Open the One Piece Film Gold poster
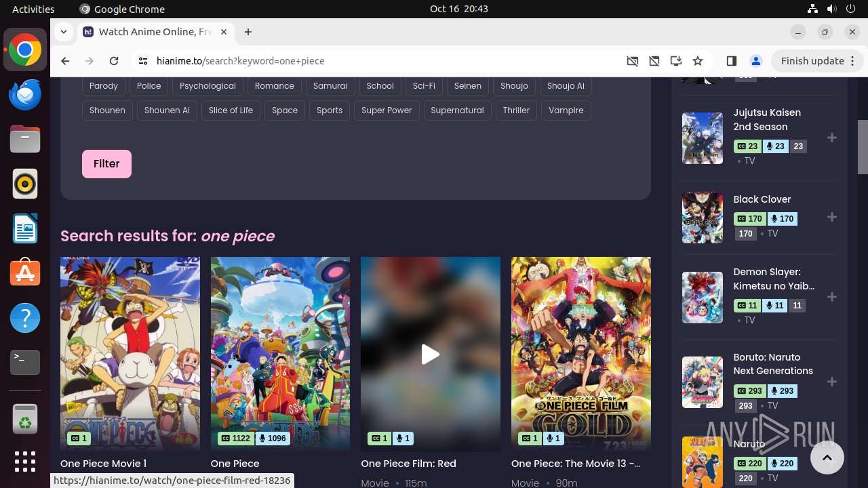This screenshot has height=488, width=868. tap(581, 354)
